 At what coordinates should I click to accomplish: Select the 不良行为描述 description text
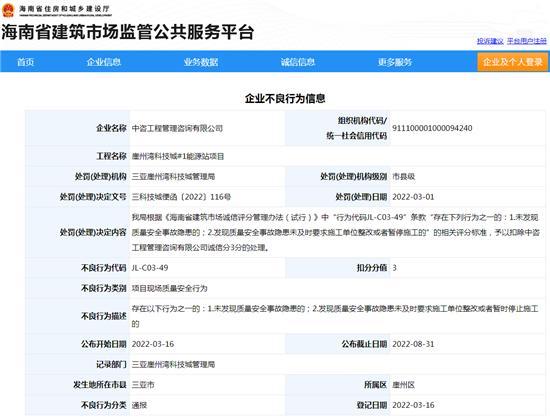pos(335,316)
